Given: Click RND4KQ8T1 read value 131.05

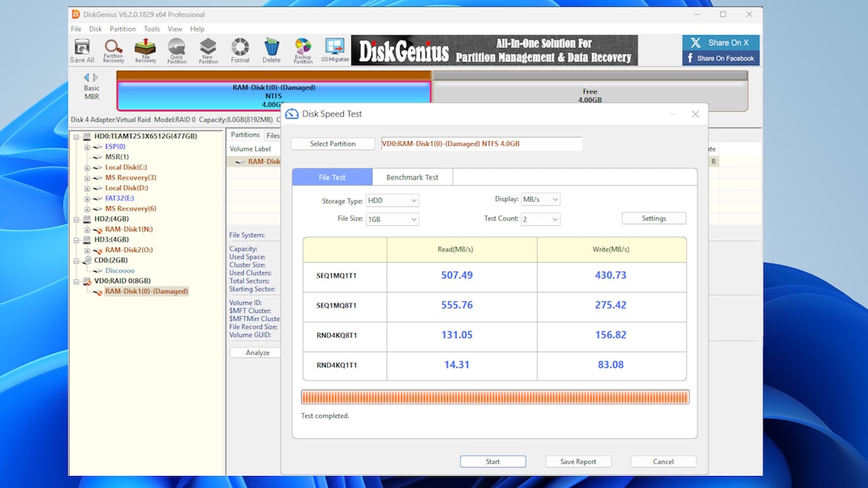Looking at the screenshot, I should 457,335.
